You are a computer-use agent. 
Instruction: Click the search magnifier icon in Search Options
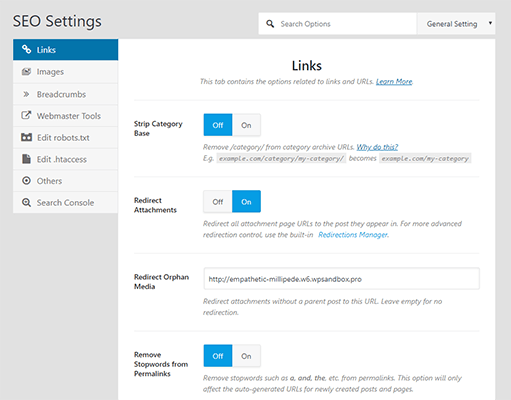(270, 24)
